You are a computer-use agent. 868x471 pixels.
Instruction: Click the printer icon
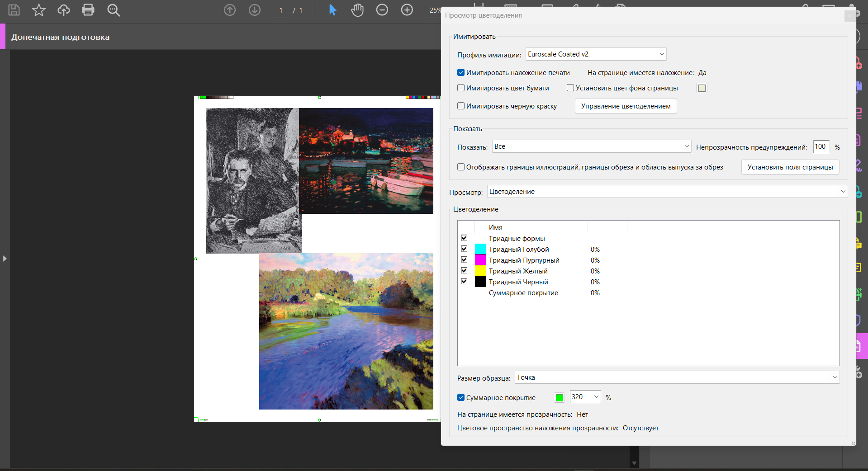click(88, 10)
